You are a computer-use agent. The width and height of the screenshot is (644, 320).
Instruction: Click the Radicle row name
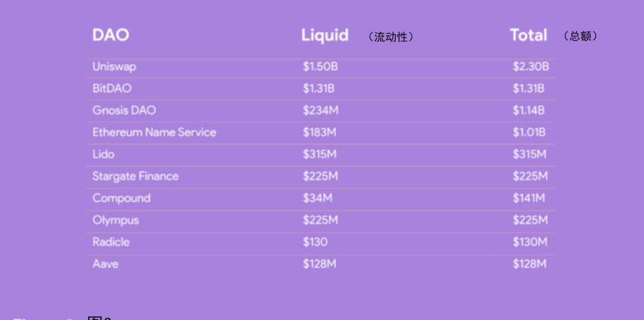(x=110, y=242)
